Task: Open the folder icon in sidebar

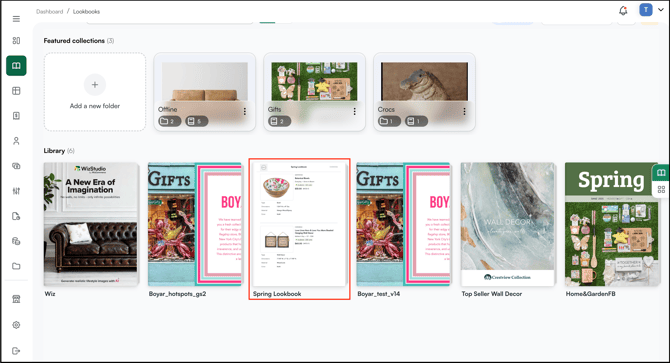Action: [x=16, y=266]
